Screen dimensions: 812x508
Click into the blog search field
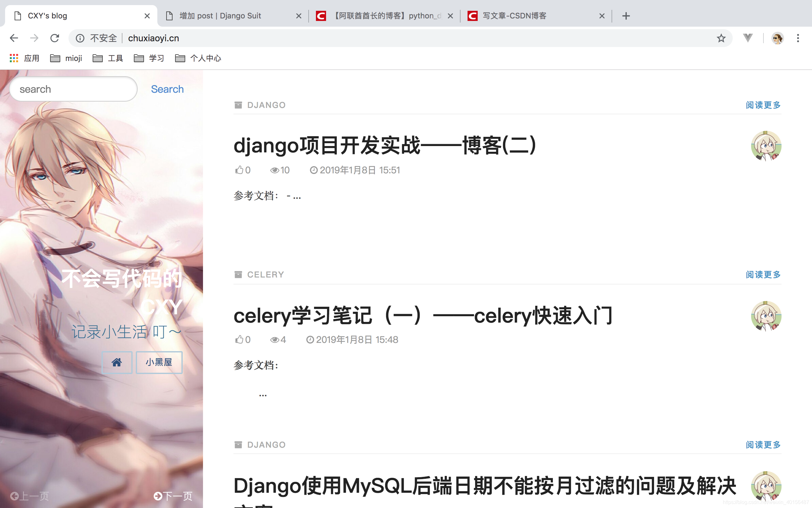(74, 89)
